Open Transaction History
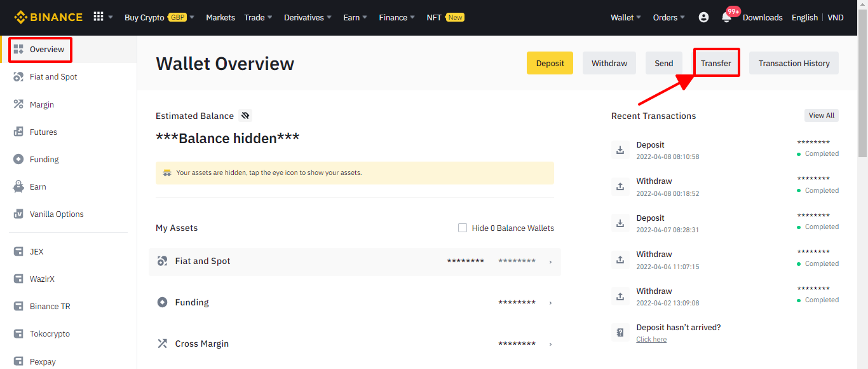868x369 pixels. tap(794, 63)
